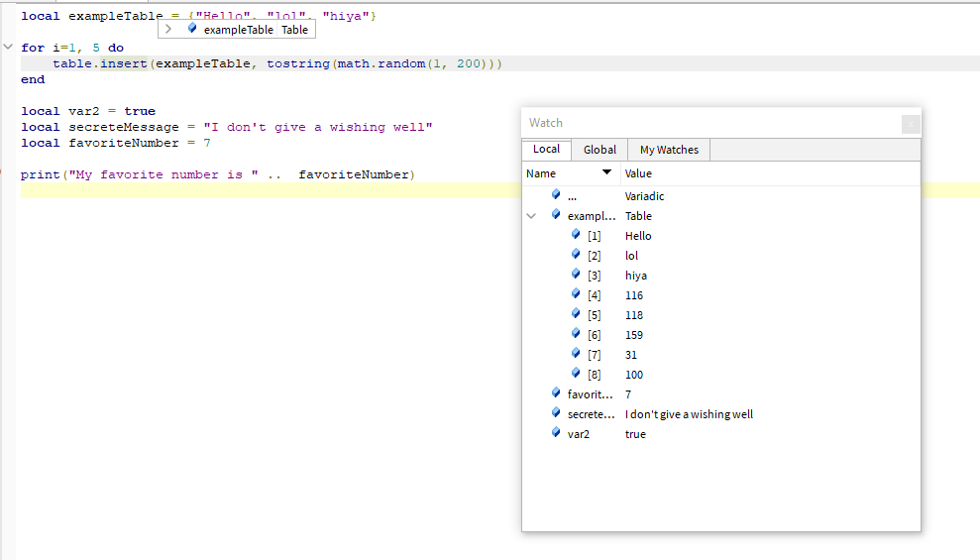
Task: Click the cube icon next to [4] entry
Action: (x=577, y=294)
